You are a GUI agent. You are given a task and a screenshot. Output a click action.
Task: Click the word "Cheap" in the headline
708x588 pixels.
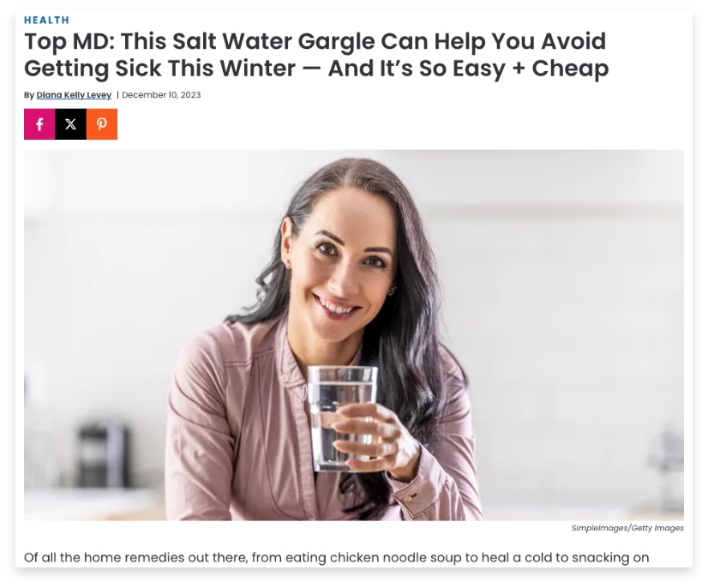click(570, 69)
